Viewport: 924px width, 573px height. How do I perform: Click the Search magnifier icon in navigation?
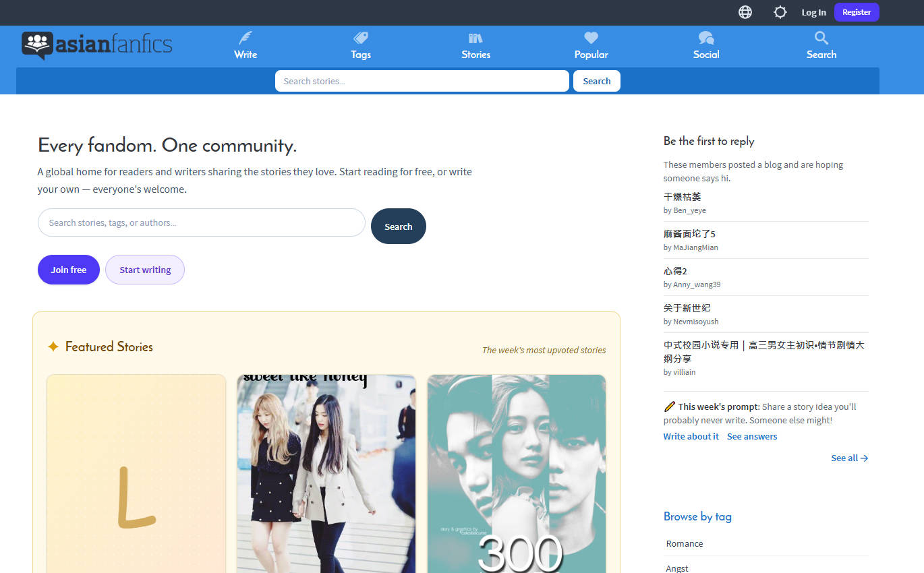tap(821, 38)
